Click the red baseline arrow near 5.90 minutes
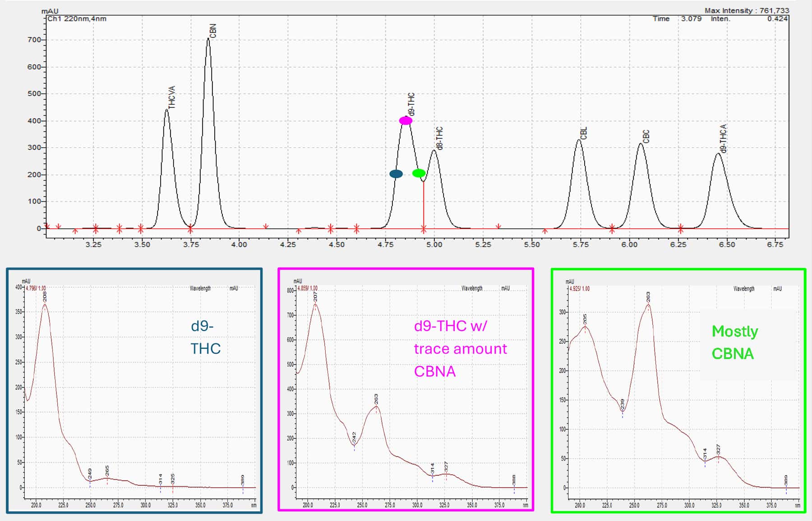The image size is (812, 521). pos(612,228)
